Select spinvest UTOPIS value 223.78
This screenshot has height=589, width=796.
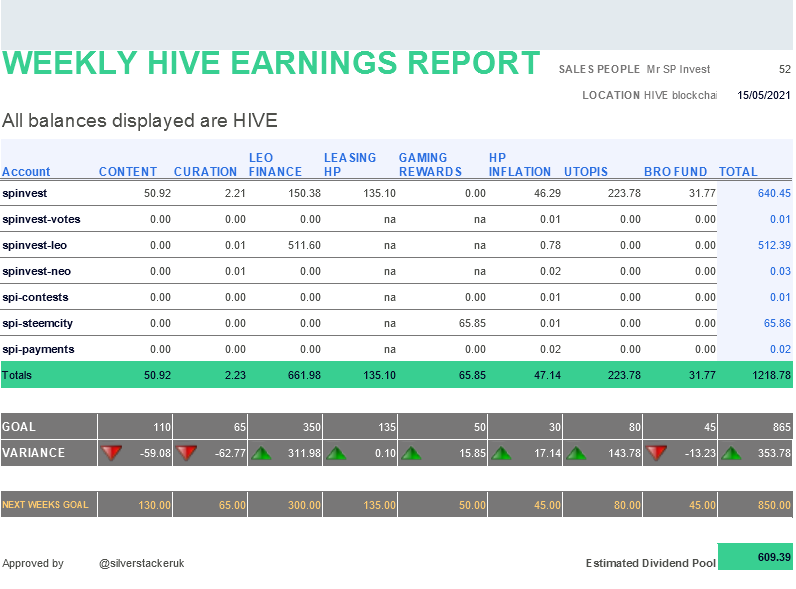point(624,193)
